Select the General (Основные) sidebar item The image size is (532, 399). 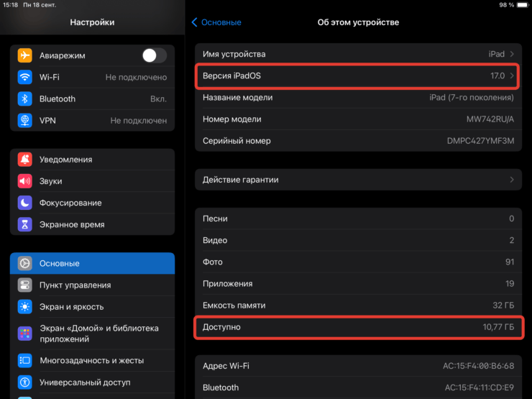(92, 264)
